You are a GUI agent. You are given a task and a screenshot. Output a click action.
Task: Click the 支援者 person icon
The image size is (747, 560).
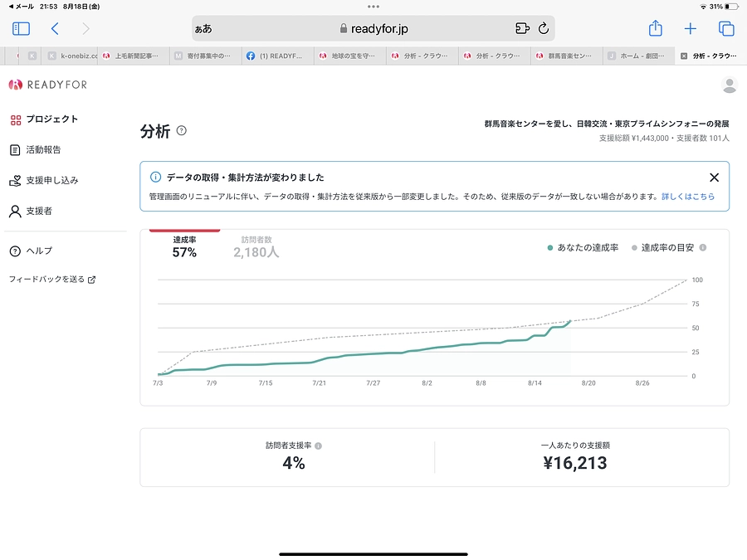pos(13,212)
